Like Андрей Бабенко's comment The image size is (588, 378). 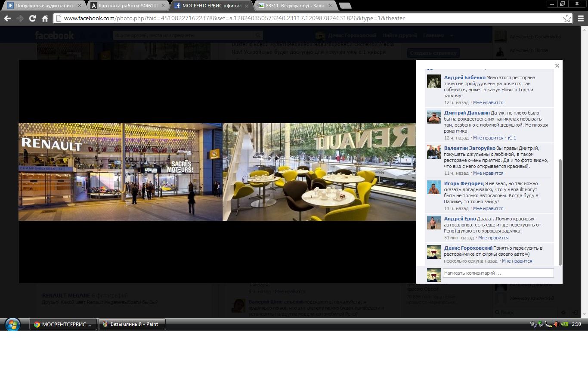pyautogui.click(x=488, y=102)
